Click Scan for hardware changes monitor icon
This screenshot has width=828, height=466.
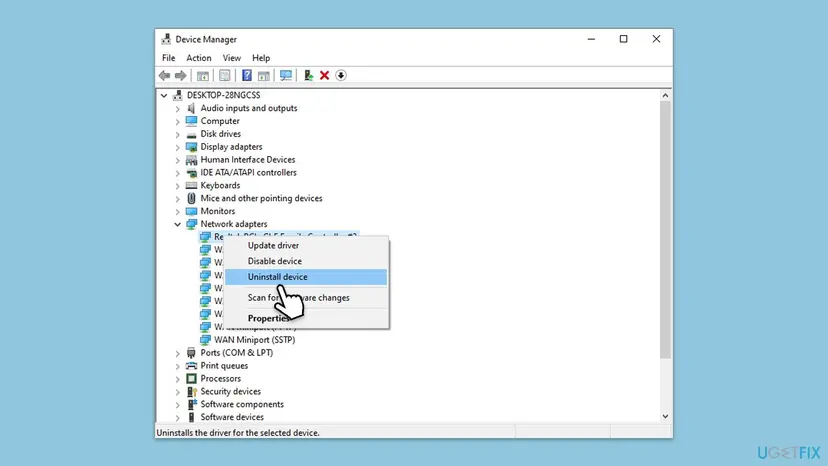[286, 76]
